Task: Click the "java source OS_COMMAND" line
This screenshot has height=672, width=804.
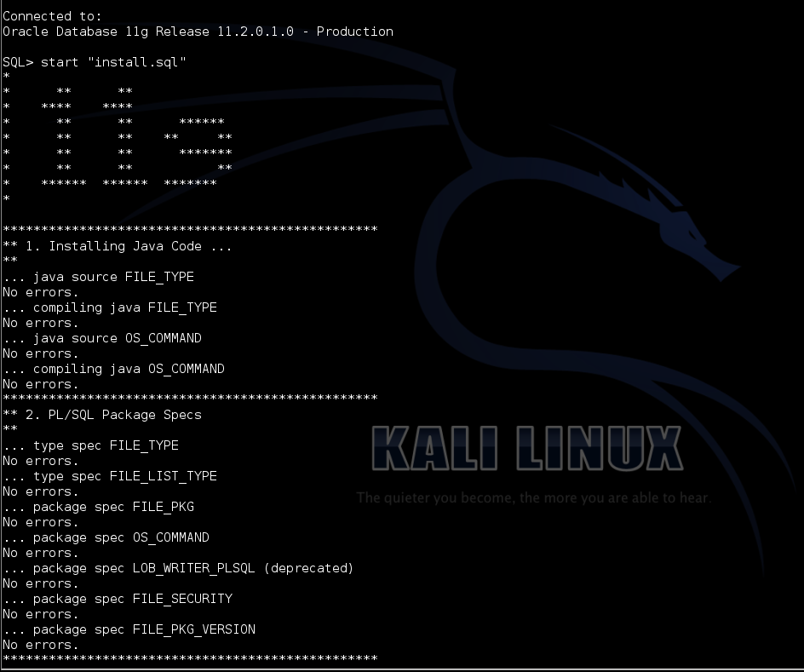Action: 102,338
